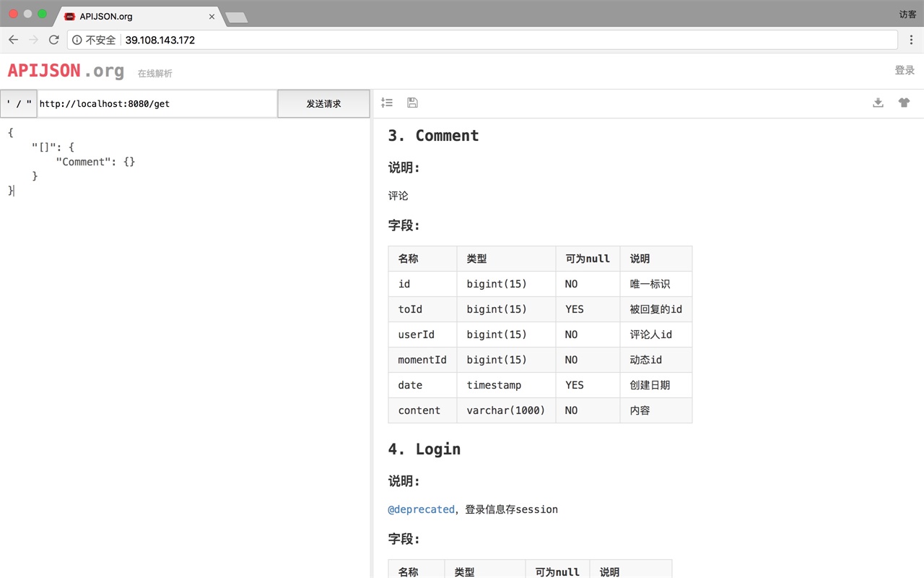Close the APIJSON.org browser tab
This screenshot has height=578, width=924.
tap(212, 16)
